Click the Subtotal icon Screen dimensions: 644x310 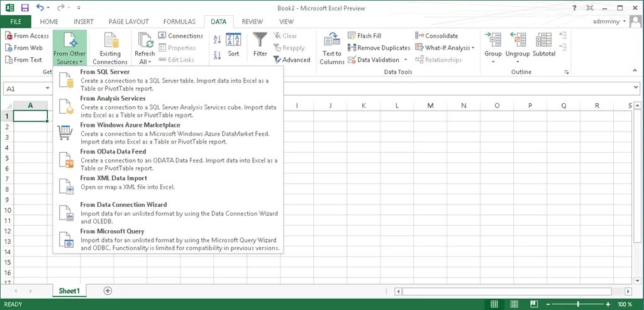(x=544, y=45)
